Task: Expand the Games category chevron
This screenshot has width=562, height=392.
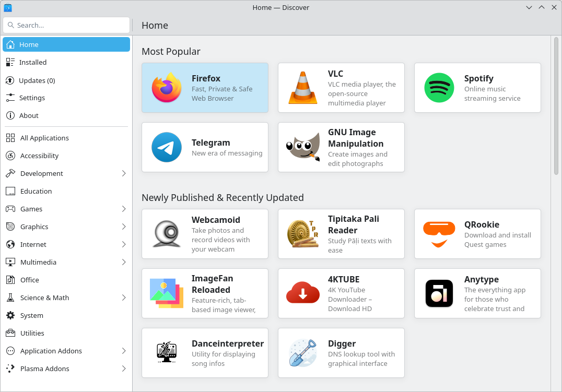Action: point(124,209)
